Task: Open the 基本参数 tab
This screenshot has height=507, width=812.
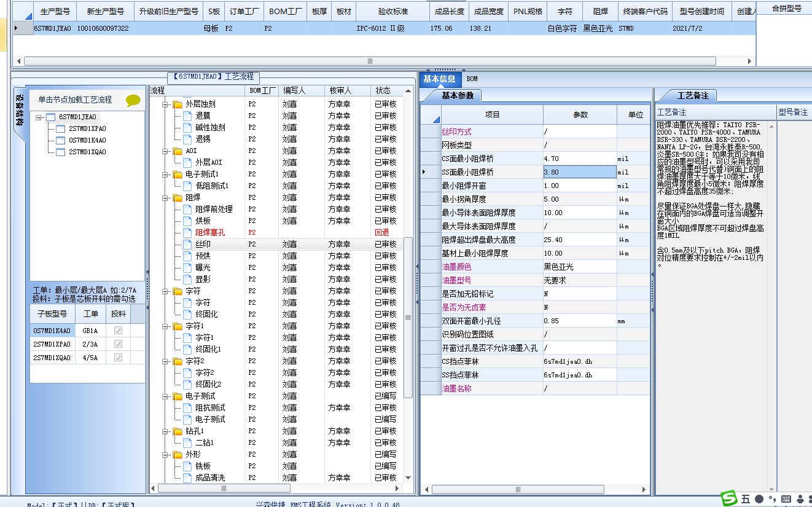Action: click(x=458, y=96)
